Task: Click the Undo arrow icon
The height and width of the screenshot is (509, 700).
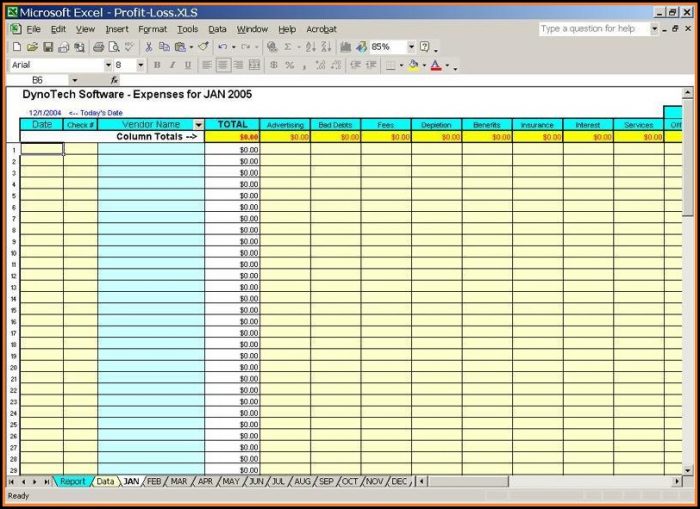Action: coord(223,46)
